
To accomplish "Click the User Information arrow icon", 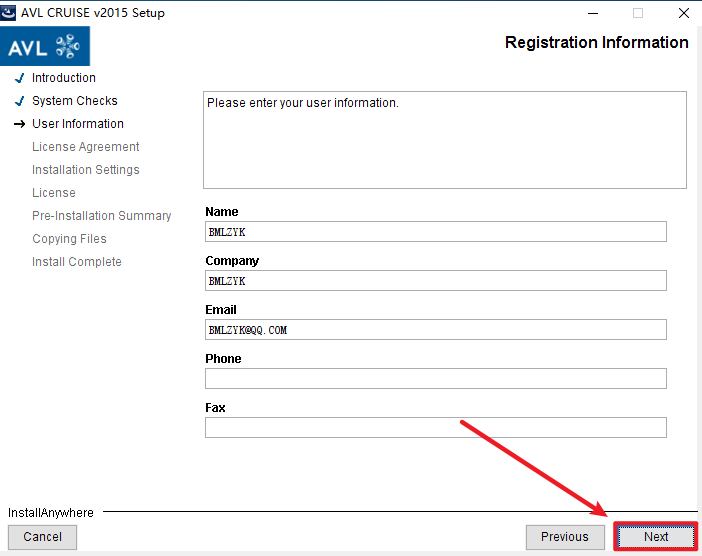I will pos(19,124).
